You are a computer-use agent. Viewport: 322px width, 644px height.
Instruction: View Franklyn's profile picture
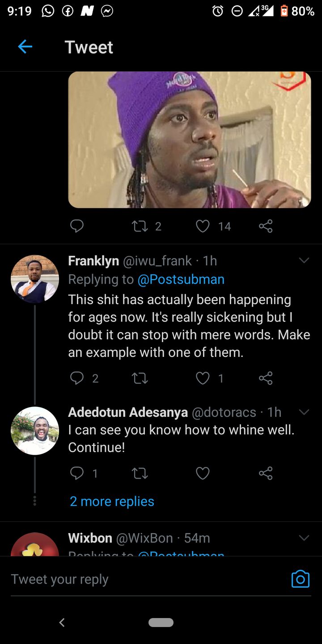[35, 279]
